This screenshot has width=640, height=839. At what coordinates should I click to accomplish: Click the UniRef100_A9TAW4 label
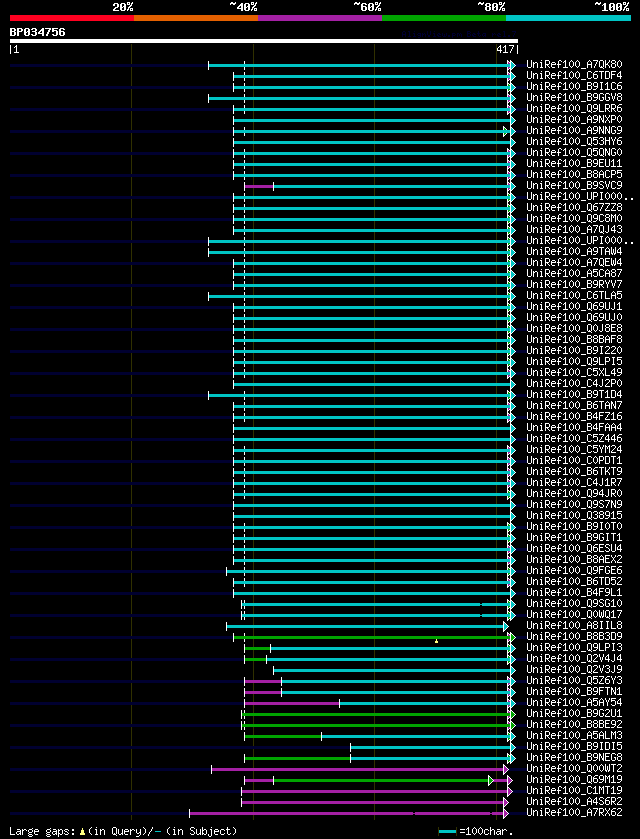[574, 251]
